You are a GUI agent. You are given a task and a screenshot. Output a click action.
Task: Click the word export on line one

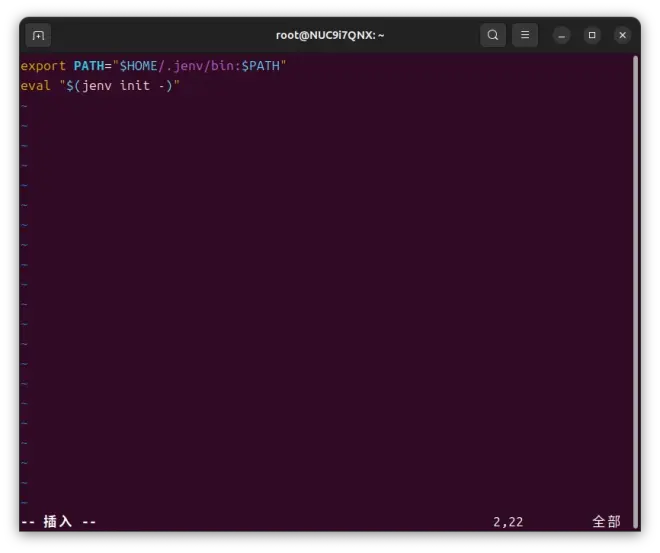pyautogui.click(x=43, y=66)
